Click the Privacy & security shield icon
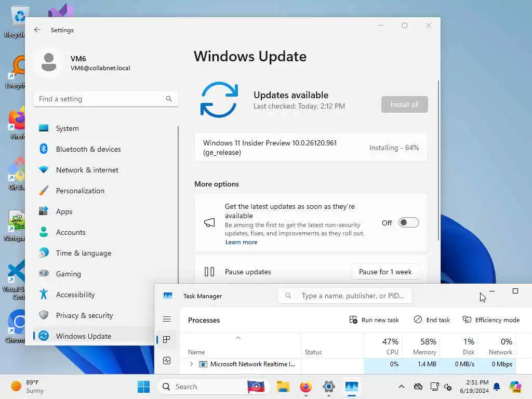The height and width of the screenshot is (399, 532). pos(44,315)
